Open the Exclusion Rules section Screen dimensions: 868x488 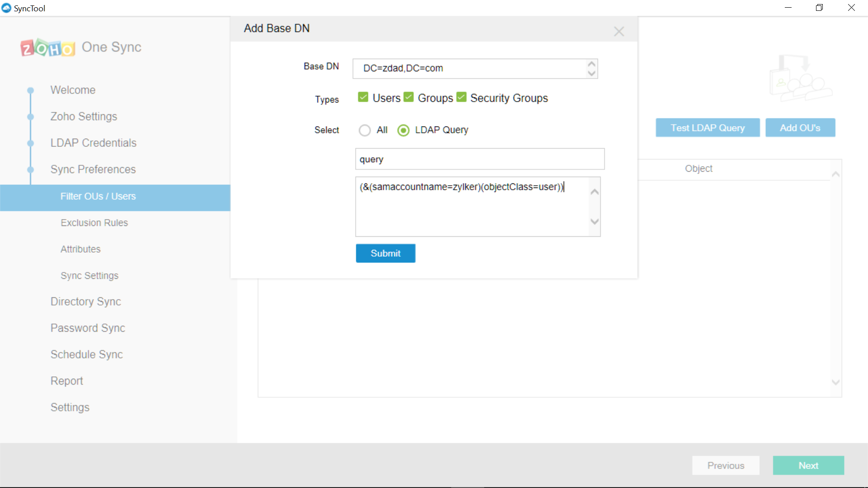pos(94,223)
